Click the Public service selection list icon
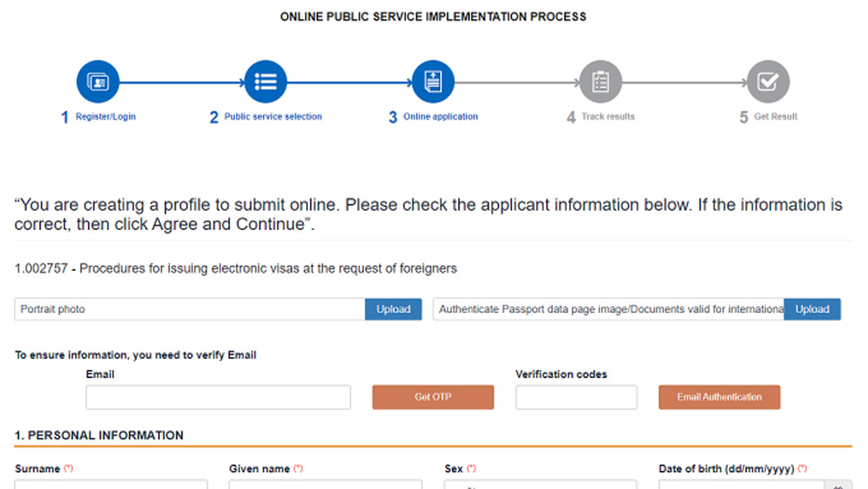 266,82
